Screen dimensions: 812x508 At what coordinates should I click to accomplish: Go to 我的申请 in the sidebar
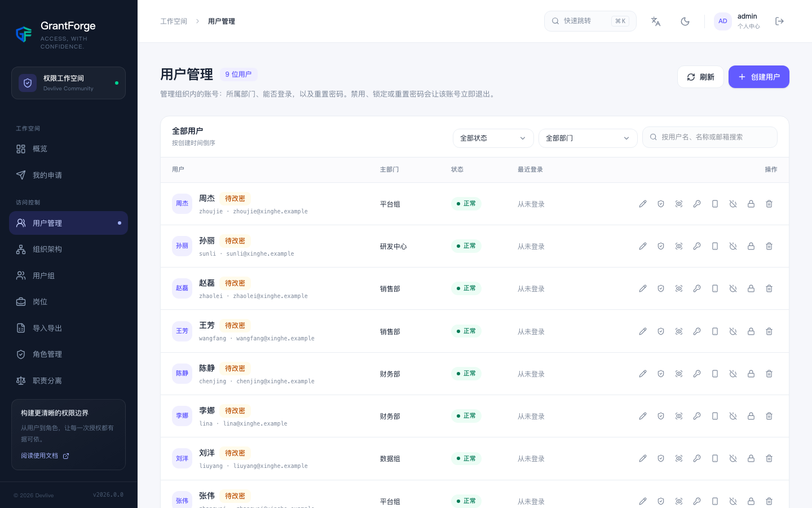click(x=68, y=175)
